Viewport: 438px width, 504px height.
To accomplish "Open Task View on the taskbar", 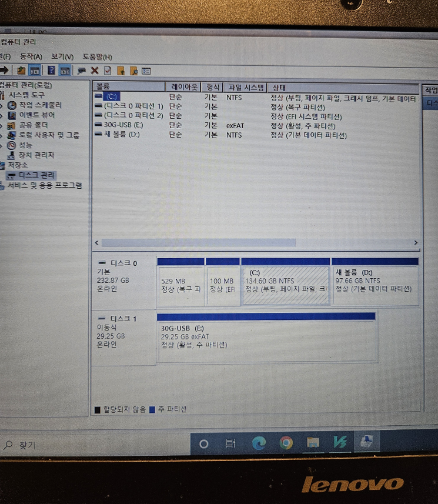I will pyautogui.click(x=230, y=443).
